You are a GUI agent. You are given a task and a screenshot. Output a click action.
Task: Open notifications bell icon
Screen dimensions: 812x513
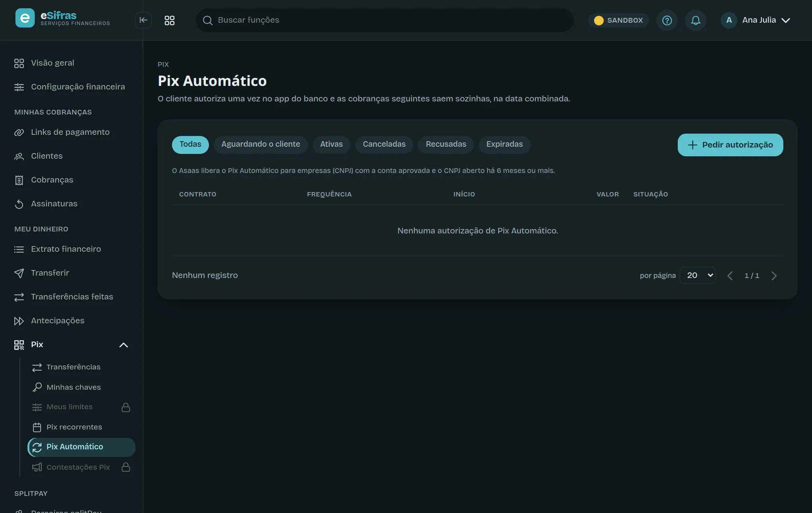tap(695, 20)
